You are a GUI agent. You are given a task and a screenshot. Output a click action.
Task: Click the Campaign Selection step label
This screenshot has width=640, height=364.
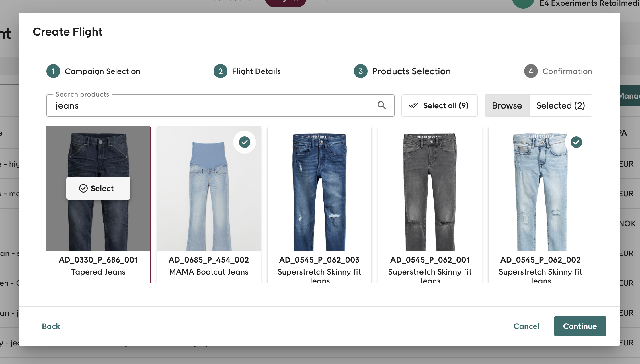102,71
